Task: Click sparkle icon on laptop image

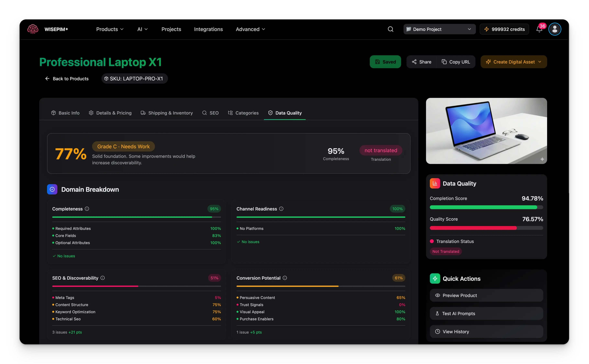Action: (542, 159)
